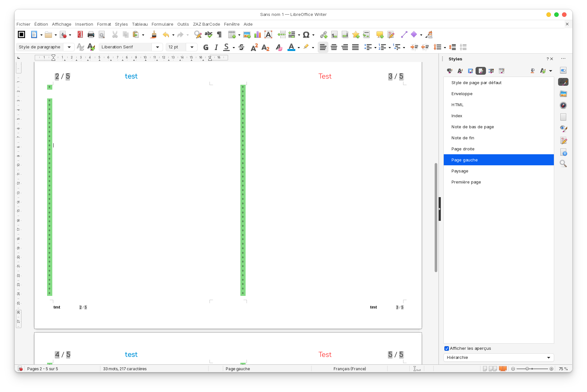Clone formatting paintbrush icon
Image resolution: width=587 pixels, height=392 pixels.
pos(154,35)
